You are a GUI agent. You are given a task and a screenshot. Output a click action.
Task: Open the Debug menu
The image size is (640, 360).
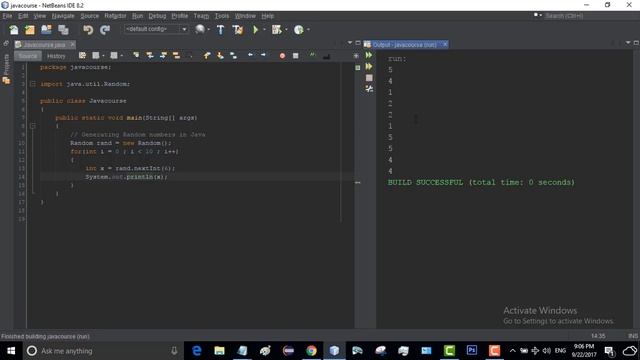(x=157, y=16)
